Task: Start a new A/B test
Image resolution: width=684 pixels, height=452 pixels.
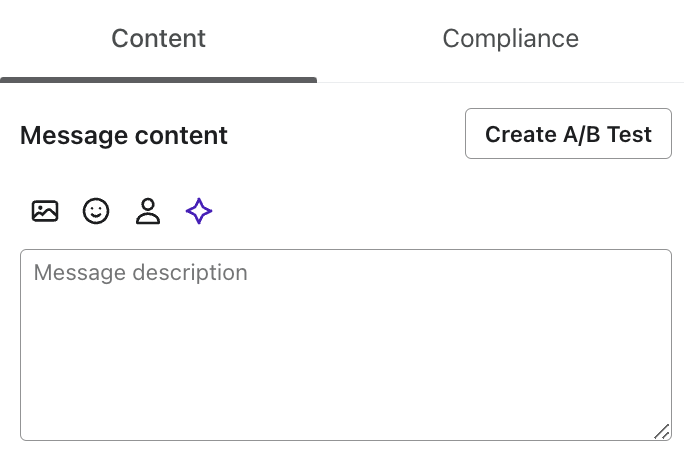Action: [568, 134]
